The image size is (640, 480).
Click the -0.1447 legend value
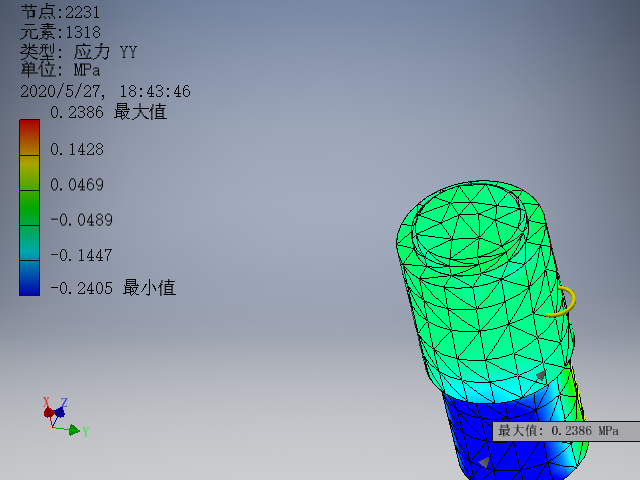tap(81, 256)
